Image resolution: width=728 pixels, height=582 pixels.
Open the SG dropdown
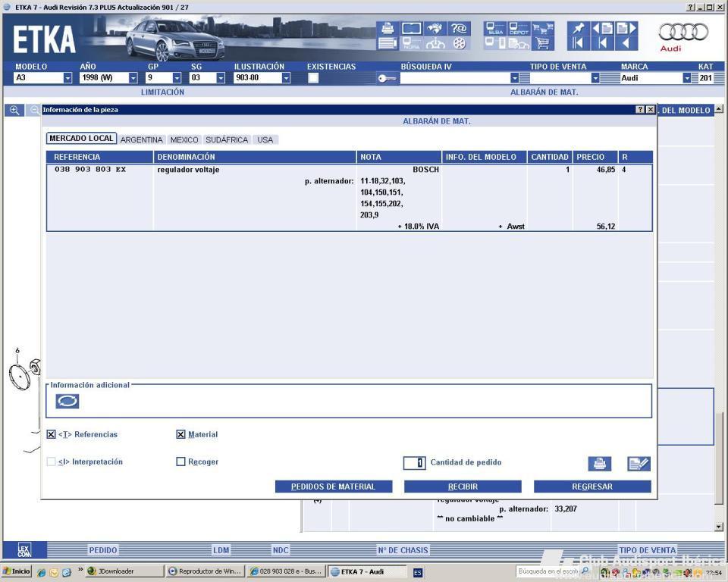point(221,78)
